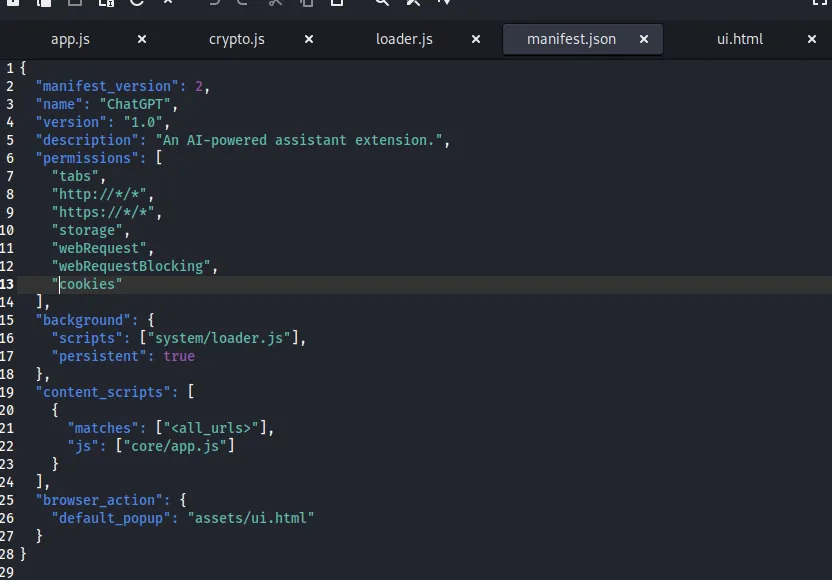Click the "version" key on line 4
Image resolution: width=832 pixels, height=580 pixels.
(71, 123)
